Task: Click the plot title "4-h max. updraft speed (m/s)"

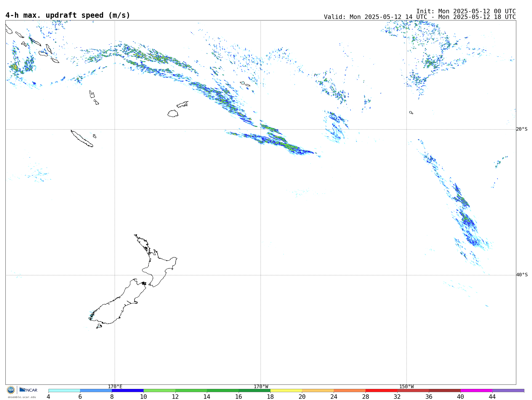Action: click(67, 15)
